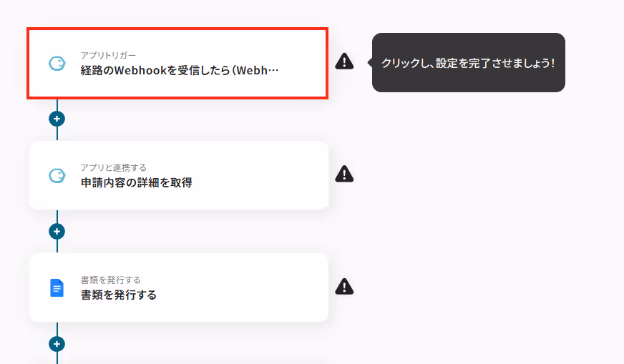Click the app icon in the Webhook trigger card
The width and height of the screenshot is (624, 364).
[57, 63]
